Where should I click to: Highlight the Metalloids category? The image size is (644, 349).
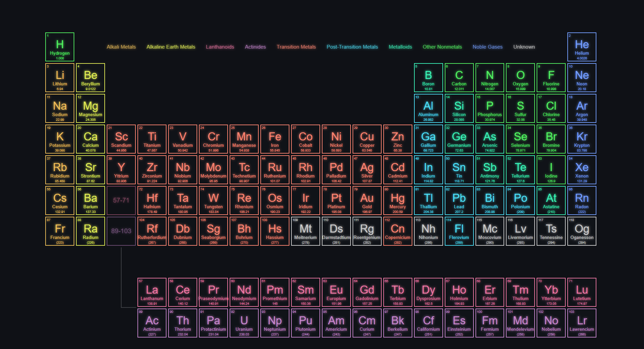pos(400,47)
